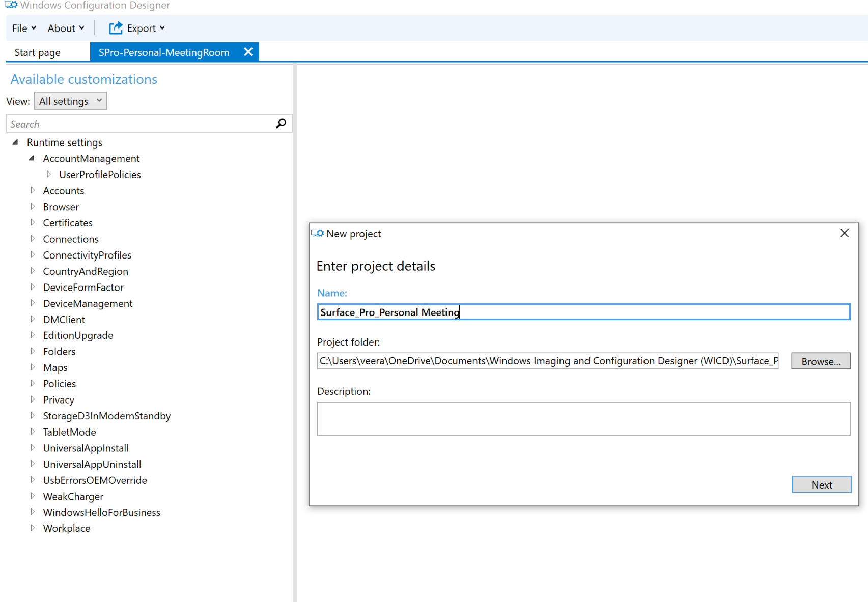Click the Browse button
The image size is (868, 602).
click(x=820, y=361)
